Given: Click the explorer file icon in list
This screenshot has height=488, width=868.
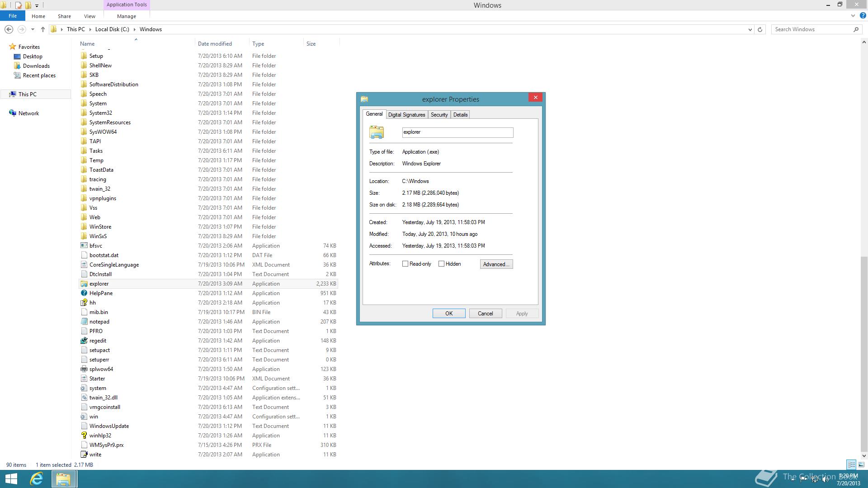Looking at the screenshot, I should (84, 284).
